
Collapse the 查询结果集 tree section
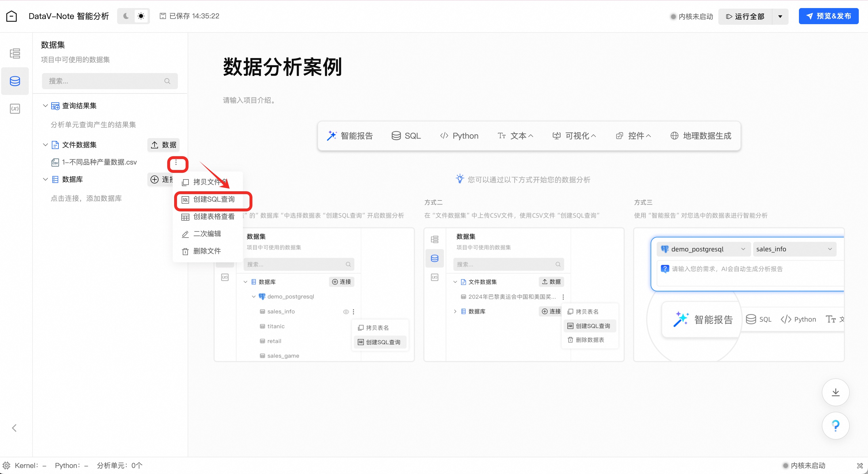click(x=45, y=106)
